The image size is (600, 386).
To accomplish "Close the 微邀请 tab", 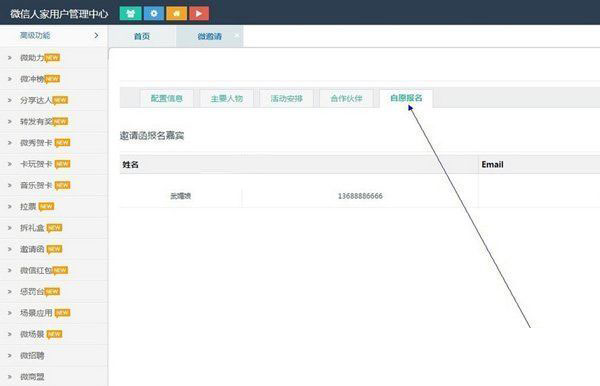I will [x=236, y=35].
